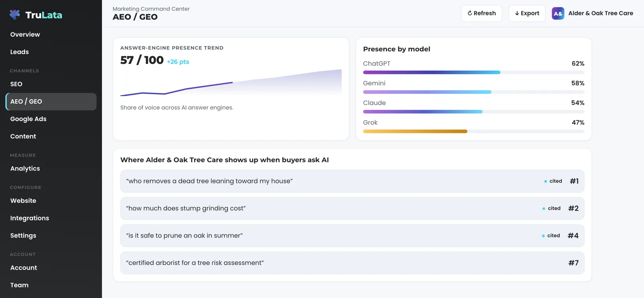This screenshot has width=644, height=298.
Task: Select AEO / GEO sidebar item
Action: [51, 102]
